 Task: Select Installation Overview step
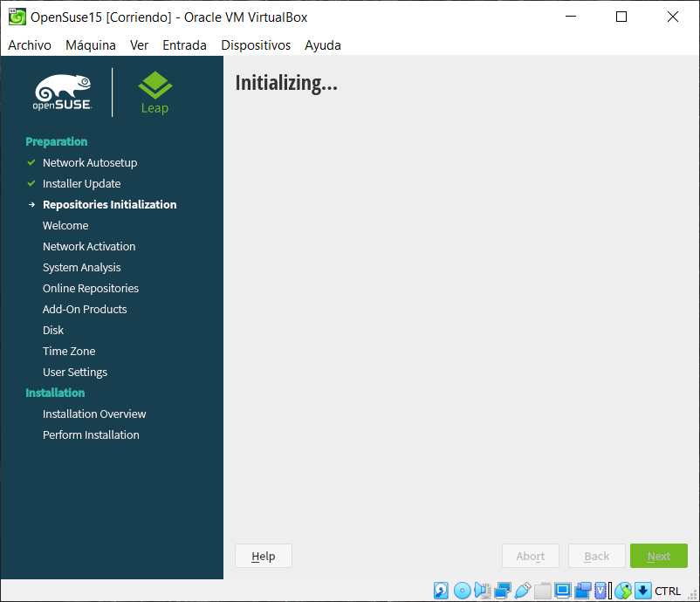(94, 414)
